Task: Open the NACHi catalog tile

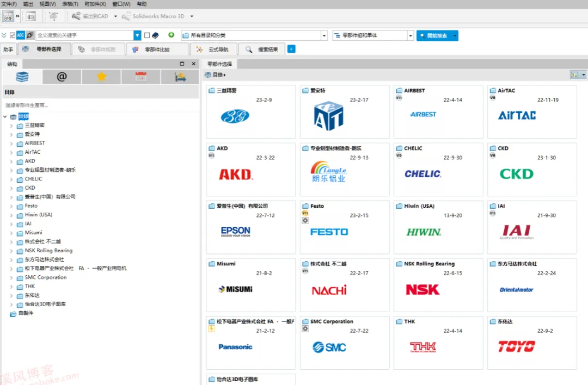Action: 345,285
